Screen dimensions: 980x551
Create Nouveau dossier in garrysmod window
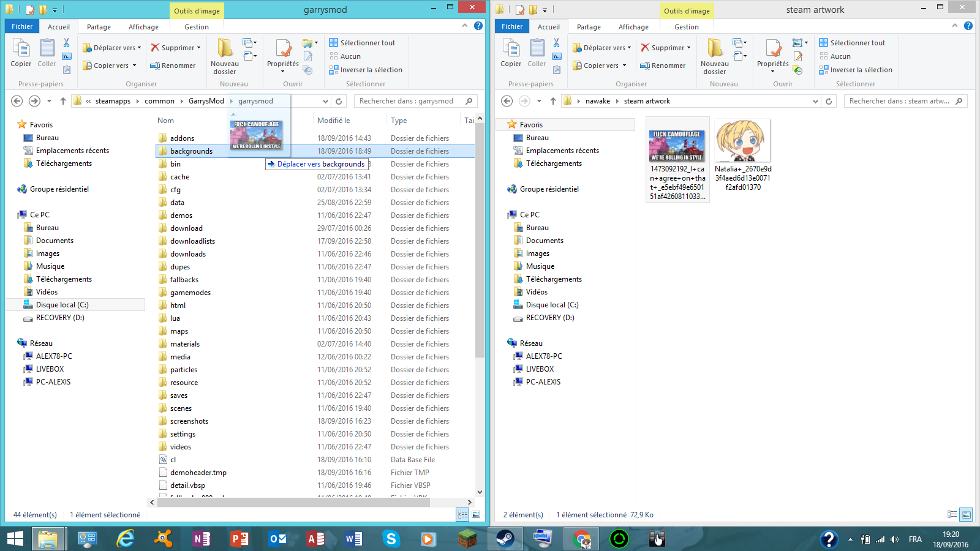[x=225, y=56]
